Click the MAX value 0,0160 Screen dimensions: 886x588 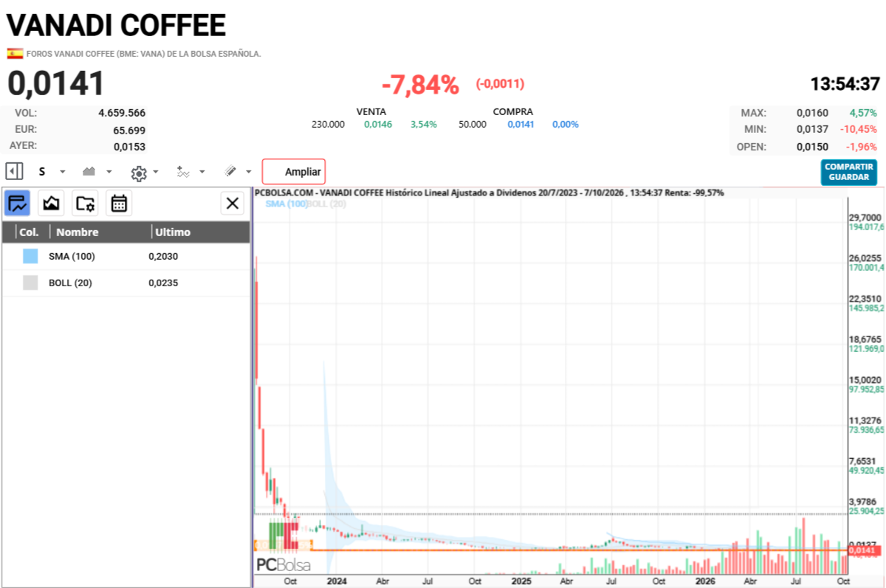[812, 113]
